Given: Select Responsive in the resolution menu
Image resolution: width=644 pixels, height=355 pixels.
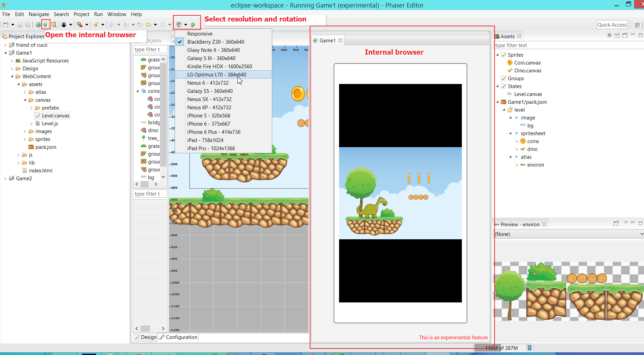Looking at the screenshot, I should point(224,34).
